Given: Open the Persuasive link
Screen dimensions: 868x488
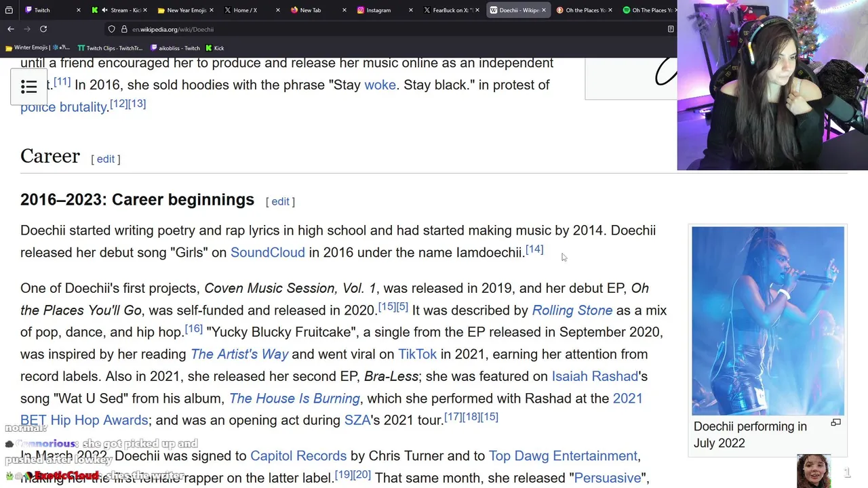Looking at the screenshot, I should pos(608,478).
